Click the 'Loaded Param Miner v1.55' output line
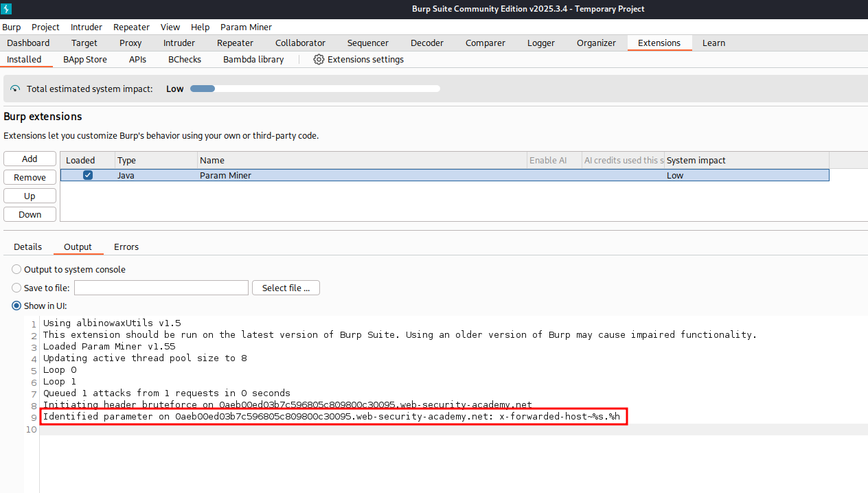The image size is (868, 493). [x=109, y=347]
